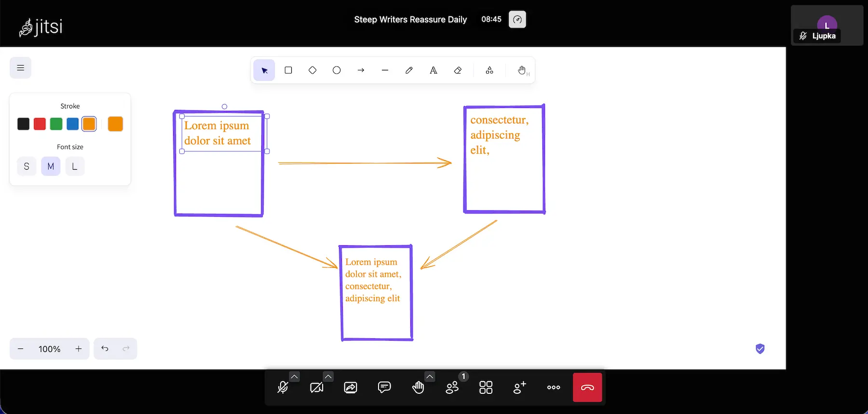Pick the black stroke color

(x=23, y=124)
